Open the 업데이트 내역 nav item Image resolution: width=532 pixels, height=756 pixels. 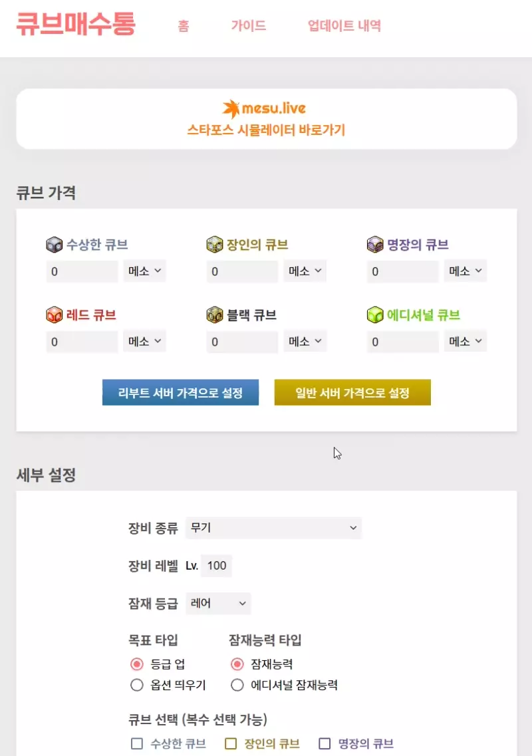pos(344,26)
